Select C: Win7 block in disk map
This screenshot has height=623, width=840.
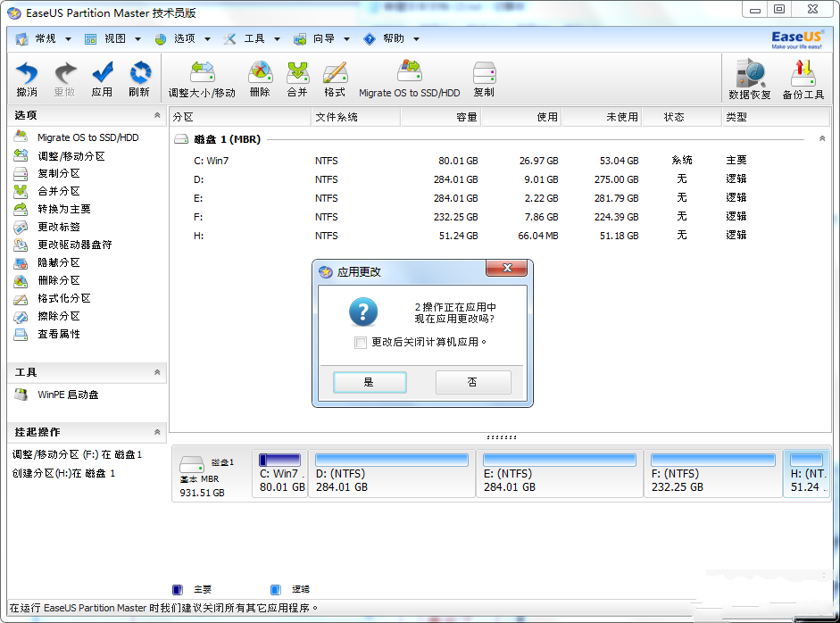pos(280,474)
